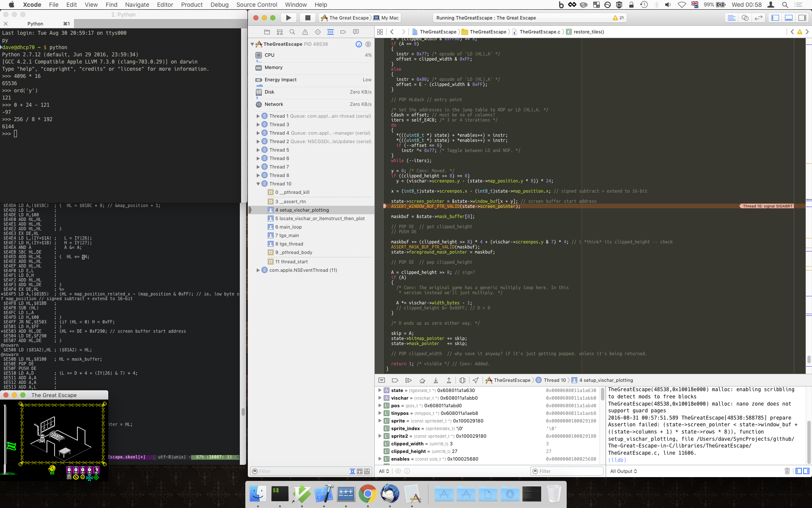Open the Source Control menu

point(257,5)
